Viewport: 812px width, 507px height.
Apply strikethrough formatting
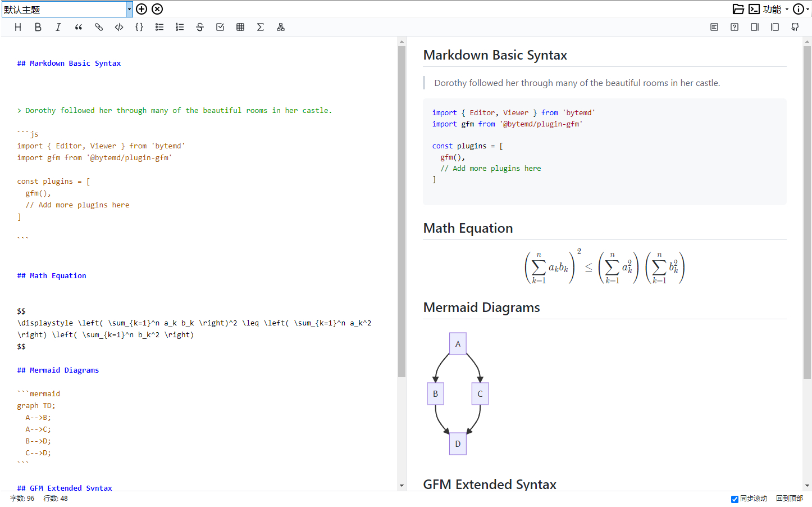[200, 27]
